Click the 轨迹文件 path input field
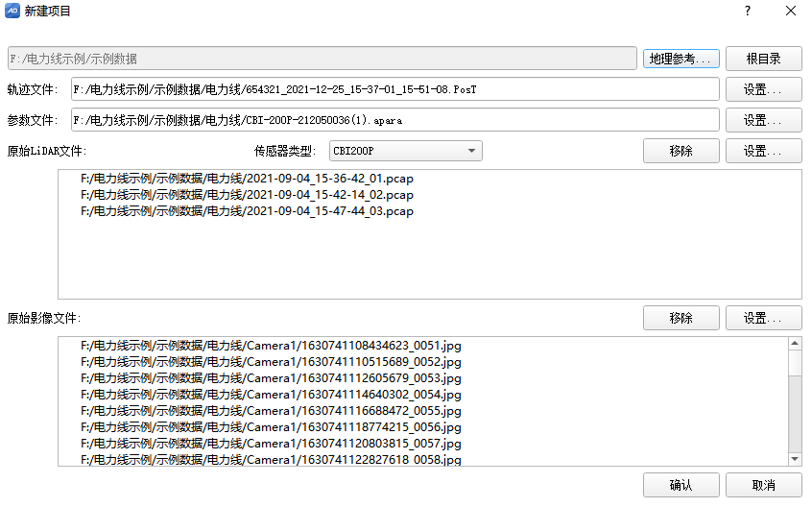The width and height of the screenshot is (812, 507). [395, 89]
